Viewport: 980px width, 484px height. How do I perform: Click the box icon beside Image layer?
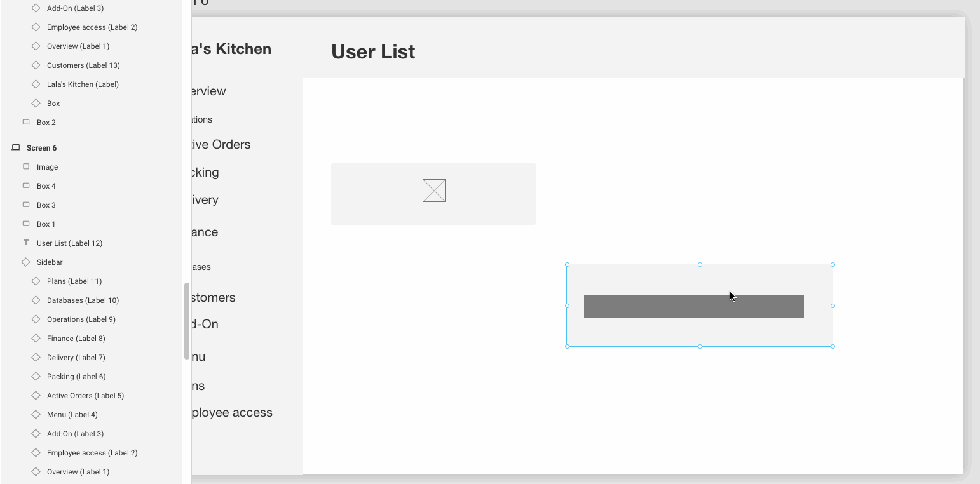point(25,166)
